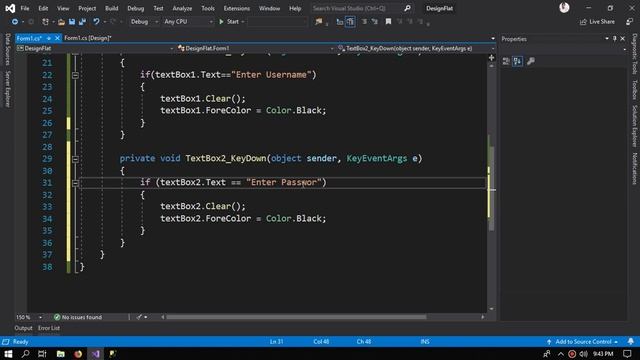The height and width of the screenshot is (360, 640).
Task: Open the Toolbox side tab
Action: pos(634,89)
